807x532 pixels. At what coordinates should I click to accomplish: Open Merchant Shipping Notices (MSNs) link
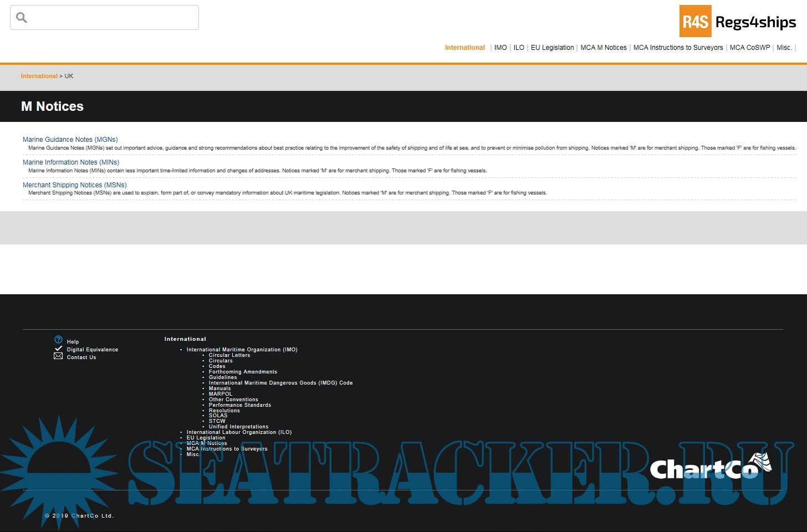[74, 185]
